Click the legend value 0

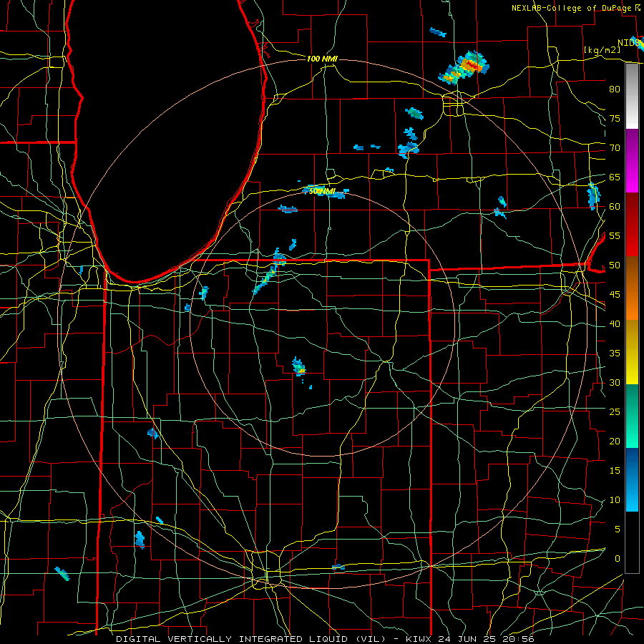click(618, 559)
